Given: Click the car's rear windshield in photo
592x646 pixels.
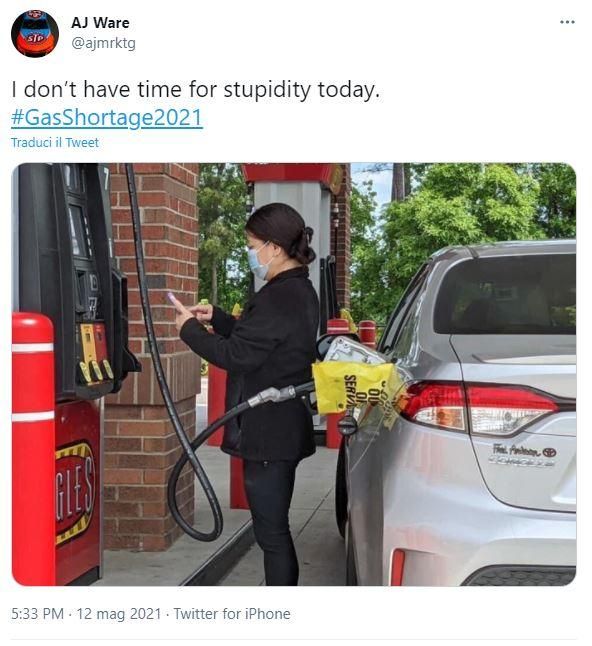Looking at the screenshot, I should [506, 293].
